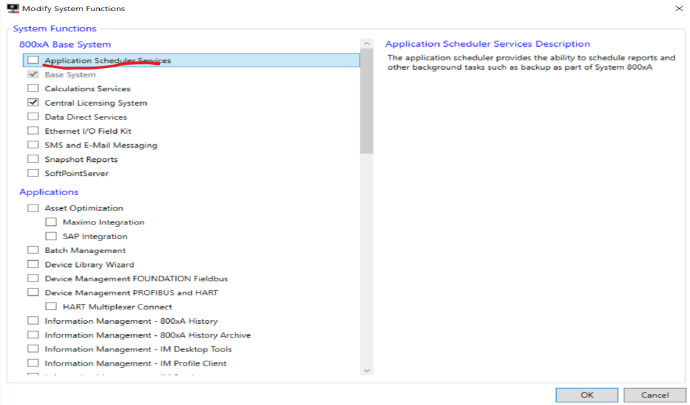690x405 pixels.
Task: Select the Snapshot Reports label
Action: 81,159
